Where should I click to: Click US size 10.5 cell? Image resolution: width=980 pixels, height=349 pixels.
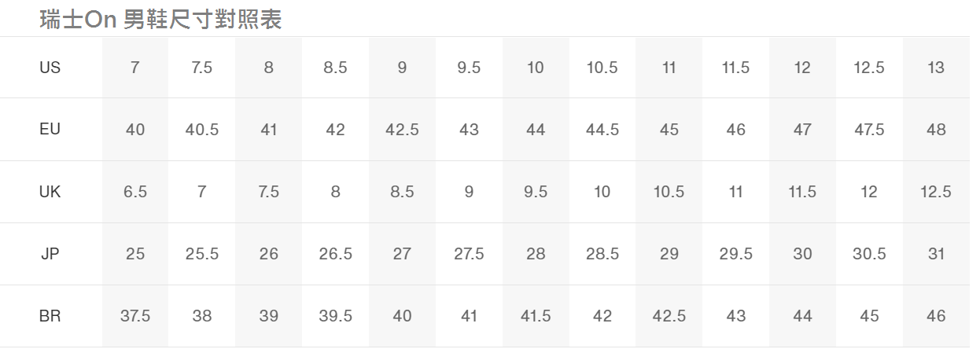602,68
